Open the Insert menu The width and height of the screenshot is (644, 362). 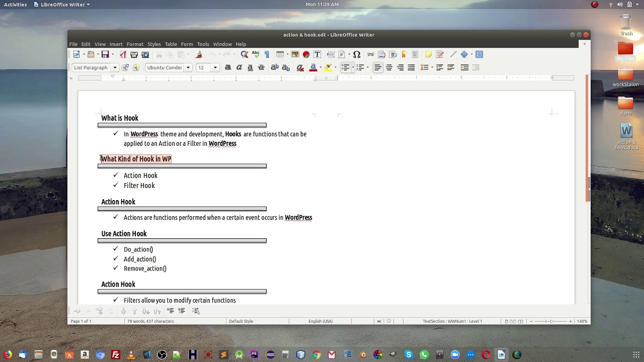116,44
